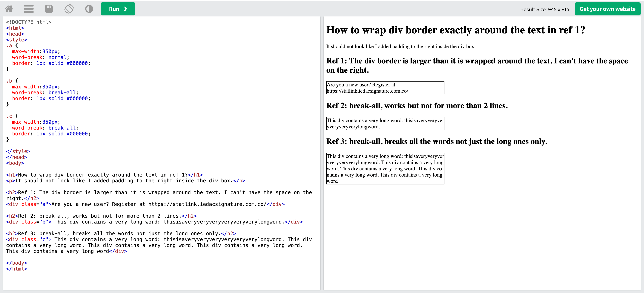Place cursor on the DOCTYPE html line

coord(29,22)
